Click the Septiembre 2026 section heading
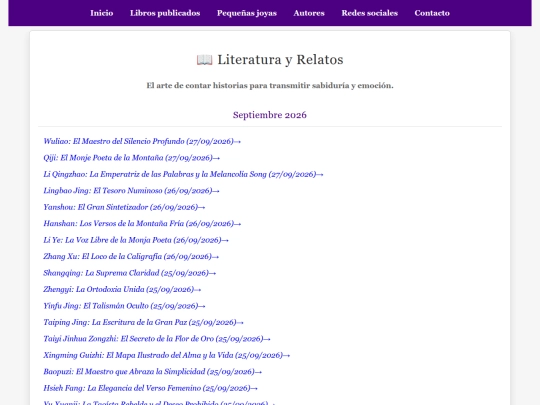This screenshot has width=540, height=405. [x=270, y=115]
